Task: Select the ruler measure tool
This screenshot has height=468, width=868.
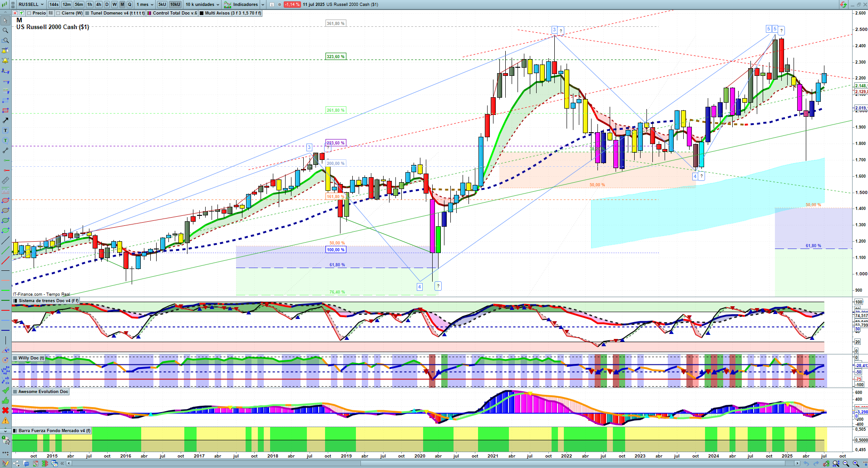Action: 5,180
